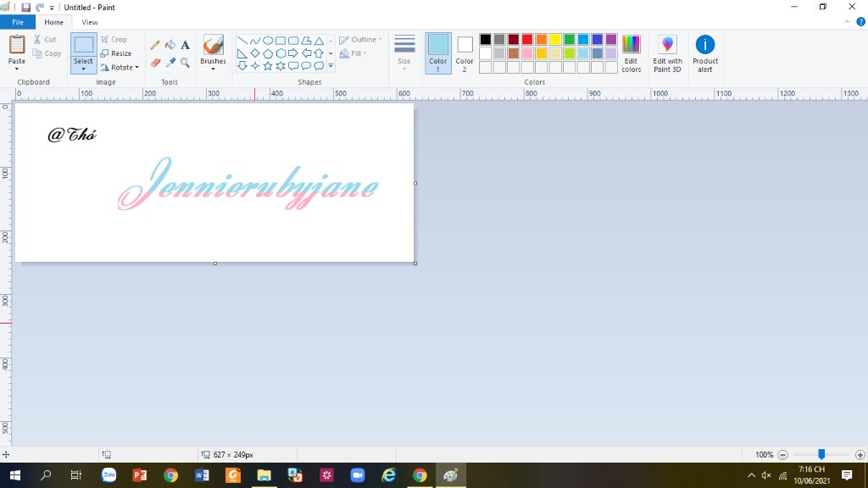Select the Right arrow shape
868x488 pixels.
click(x=293, y=53)
